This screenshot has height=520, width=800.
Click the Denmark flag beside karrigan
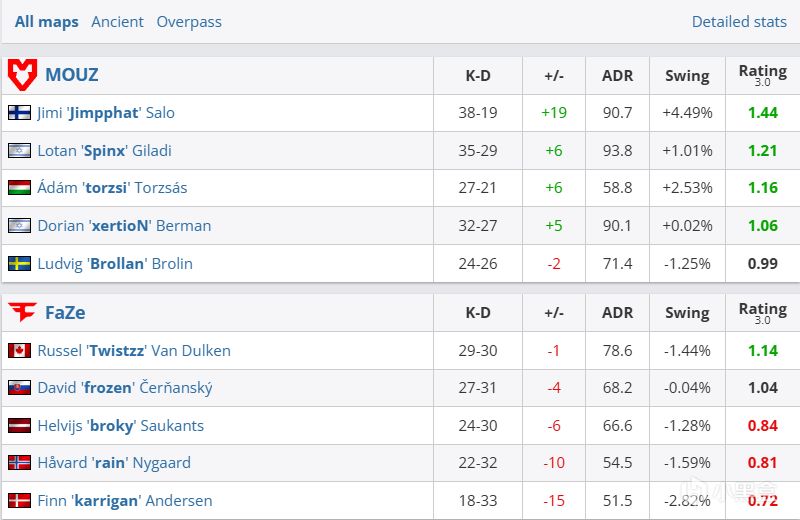click(x=19, y=501)
